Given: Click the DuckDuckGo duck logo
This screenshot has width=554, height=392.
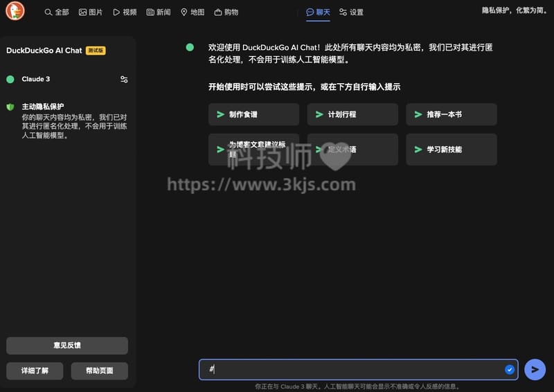Looking at the screenshot, I should coord(15,11).
